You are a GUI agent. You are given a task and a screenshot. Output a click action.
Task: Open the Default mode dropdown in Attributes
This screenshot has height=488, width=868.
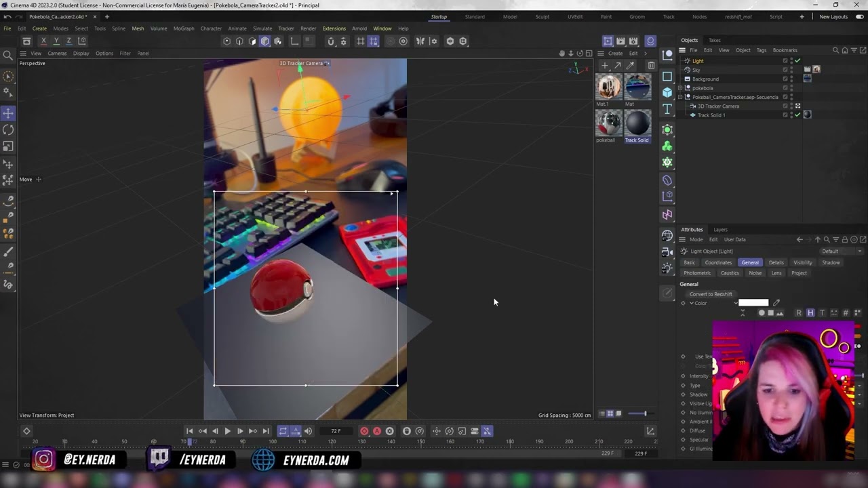point(842,251)
